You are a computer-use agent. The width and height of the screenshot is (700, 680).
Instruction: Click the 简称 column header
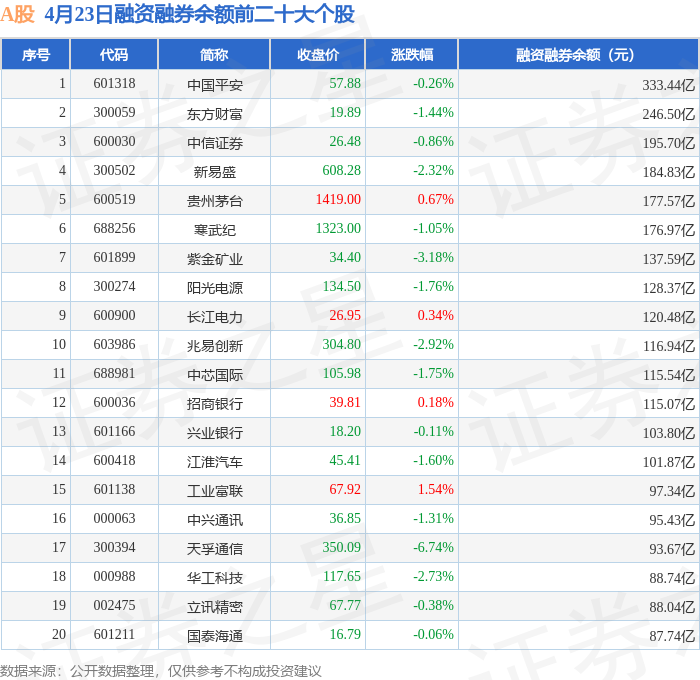click(x=214, y=54)
